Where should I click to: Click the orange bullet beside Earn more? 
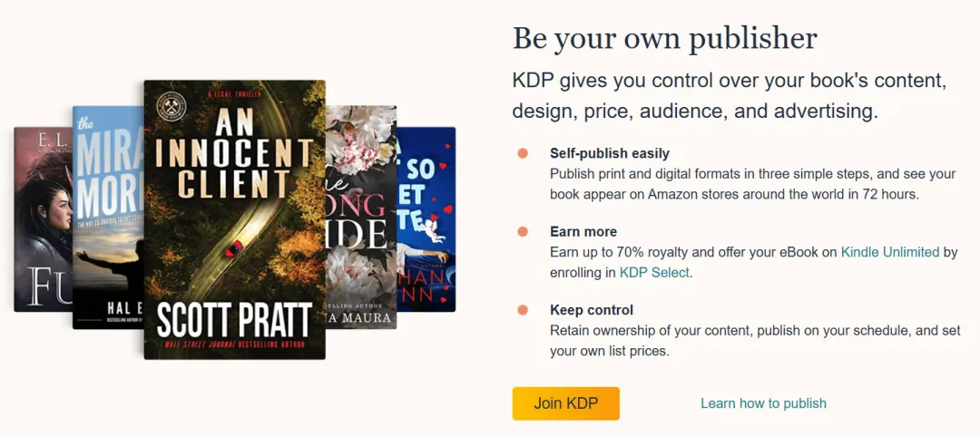(523, 232)
